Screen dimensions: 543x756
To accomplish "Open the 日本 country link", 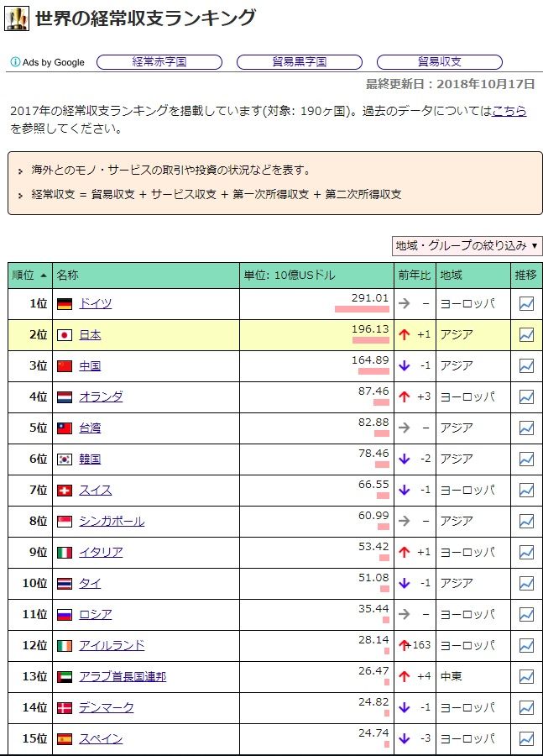I will [x=90, y=335].
